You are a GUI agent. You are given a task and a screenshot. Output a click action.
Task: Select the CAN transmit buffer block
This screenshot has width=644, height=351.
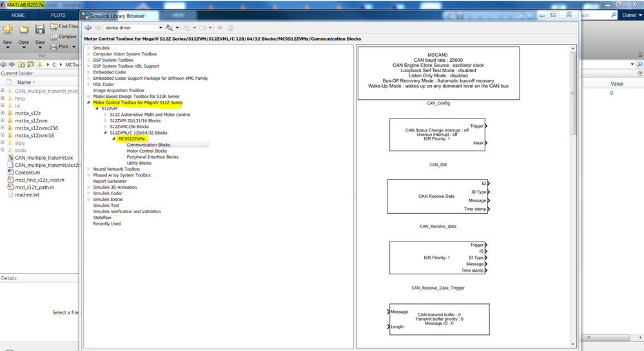point(439,319)
